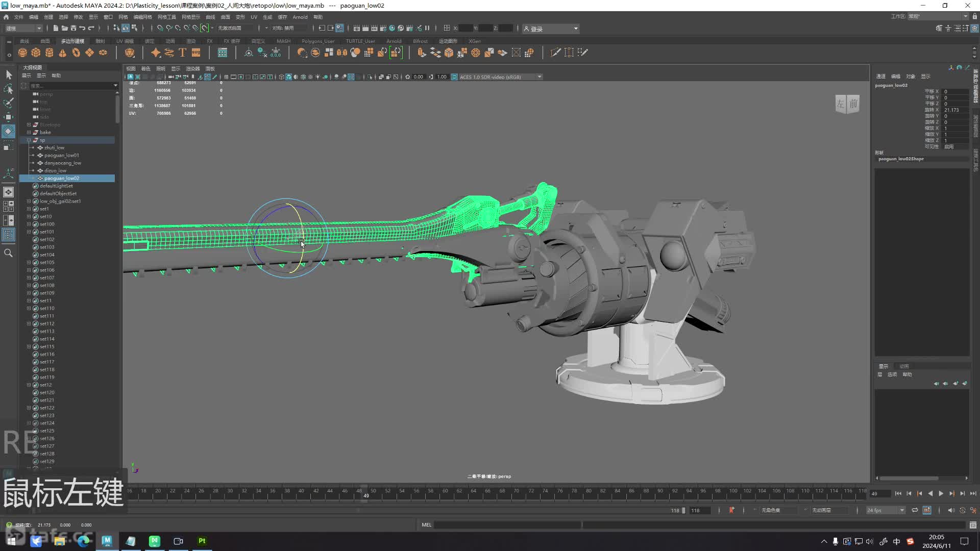Toggle the Modeling Toolkit panel icon
Viewport: 980px width, 551px height.
pos(939,28)
